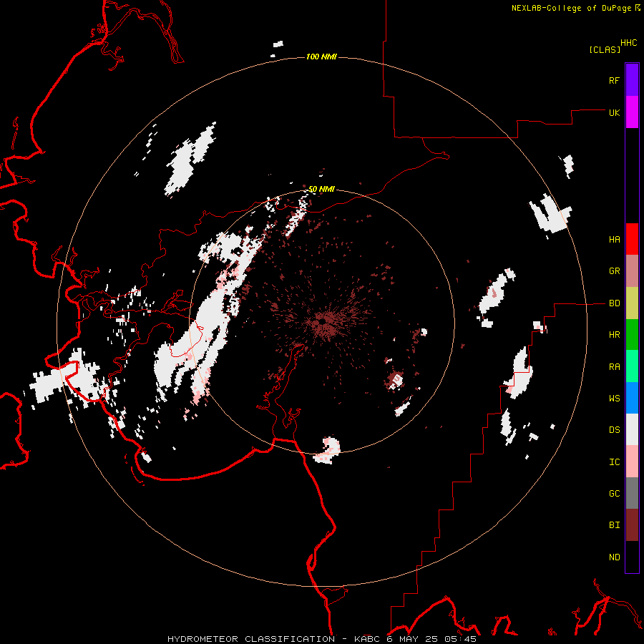Select the "RA" legend label
The width and height of the screenshot is (644, 644).
coord(614,367)
